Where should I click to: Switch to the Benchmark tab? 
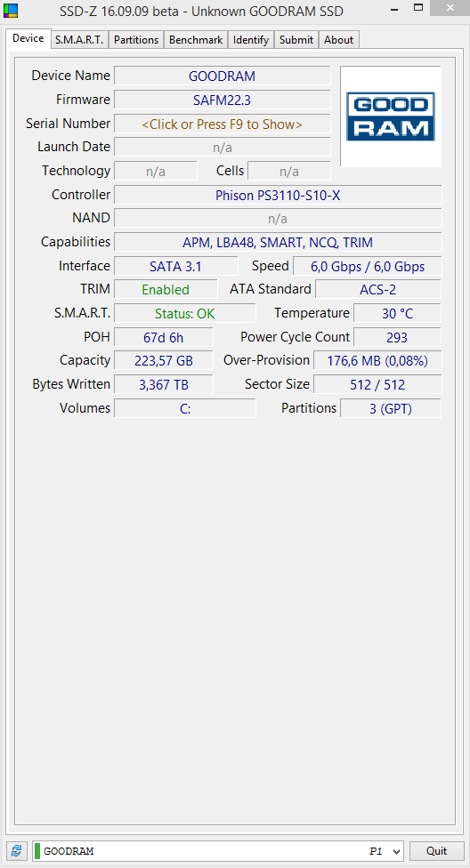click(196, 40)
